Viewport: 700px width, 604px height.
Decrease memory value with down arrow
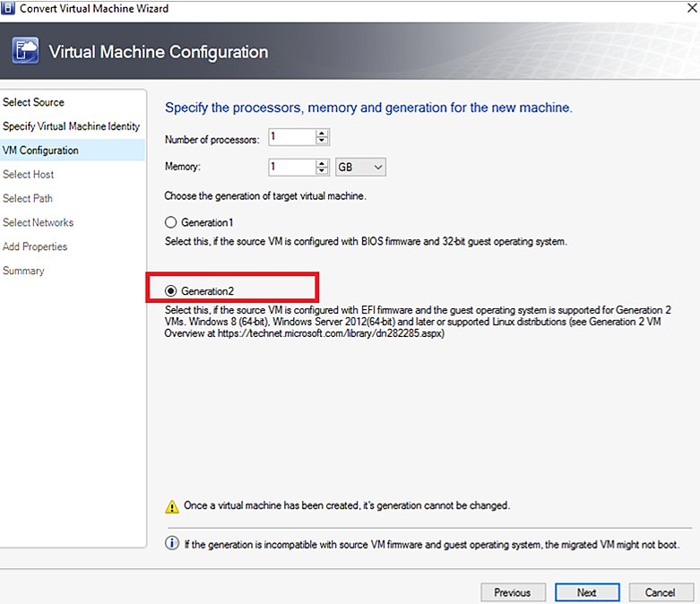click(322, 171)
